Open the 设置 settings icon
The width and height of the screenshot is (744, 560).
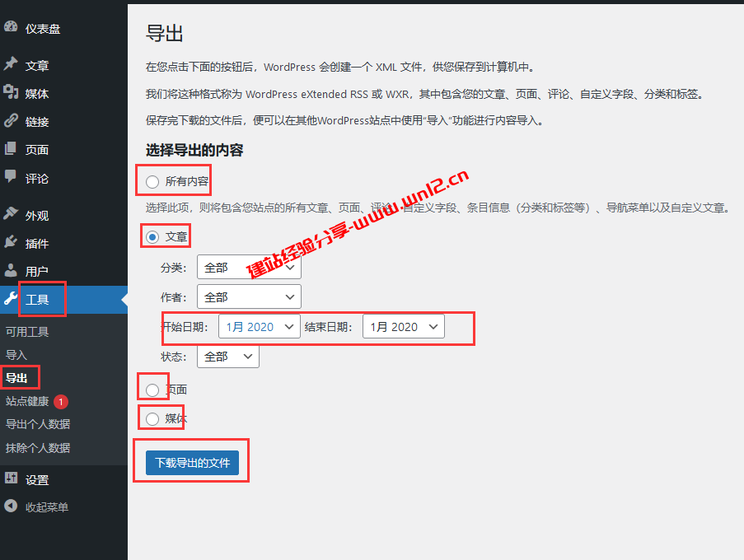(11, 478)
